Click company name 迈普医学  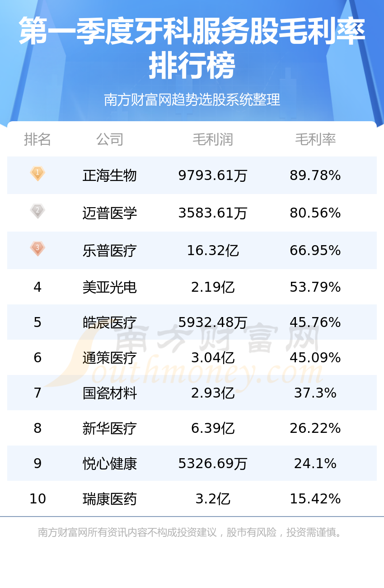pos(110,213)
